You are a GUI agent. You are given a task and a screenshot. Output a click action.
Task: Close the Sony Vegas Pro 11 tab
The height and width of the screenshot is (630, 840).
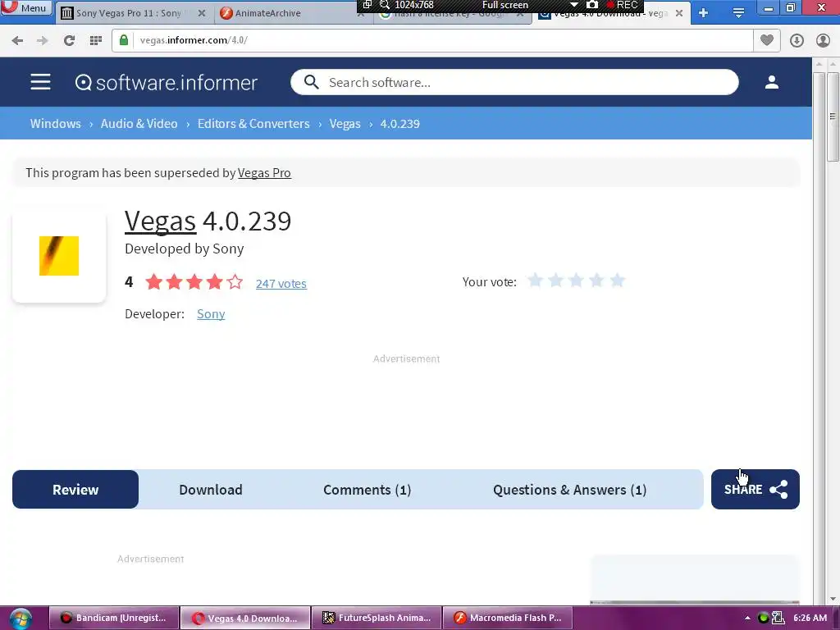click(202, 13)
